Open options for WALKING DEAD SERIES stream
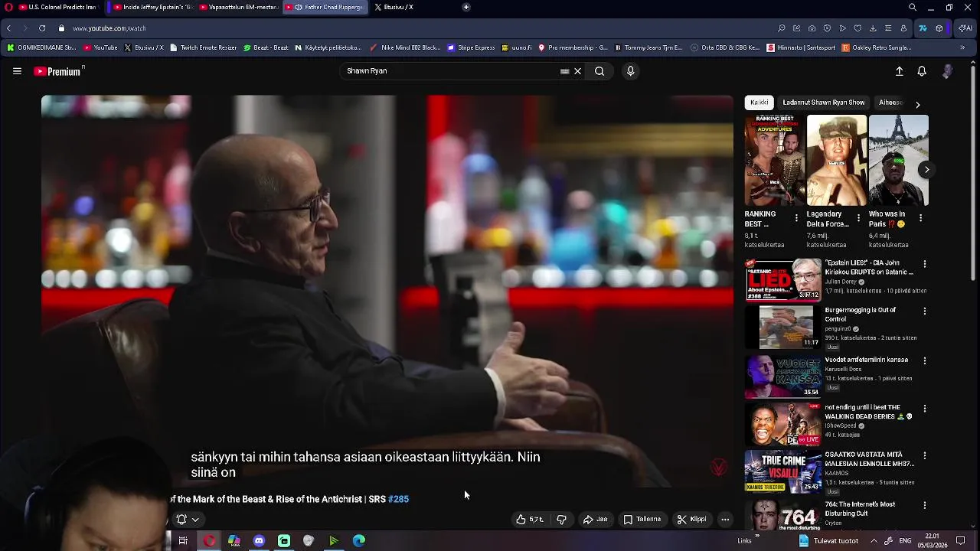 click(x=925, y=409)
